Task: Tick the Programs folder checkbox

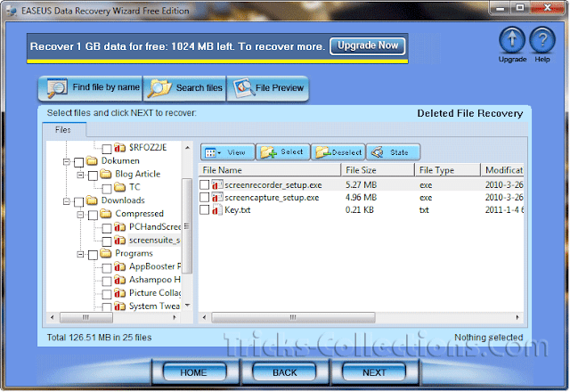Action: click(x=93, y=255)
